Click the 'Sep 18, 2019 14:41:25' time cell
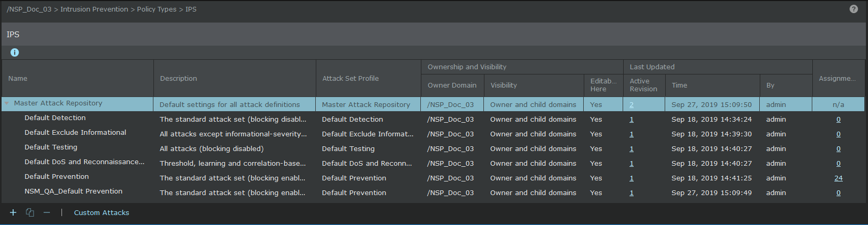This screenshot has height=225, width=868. 711,178
